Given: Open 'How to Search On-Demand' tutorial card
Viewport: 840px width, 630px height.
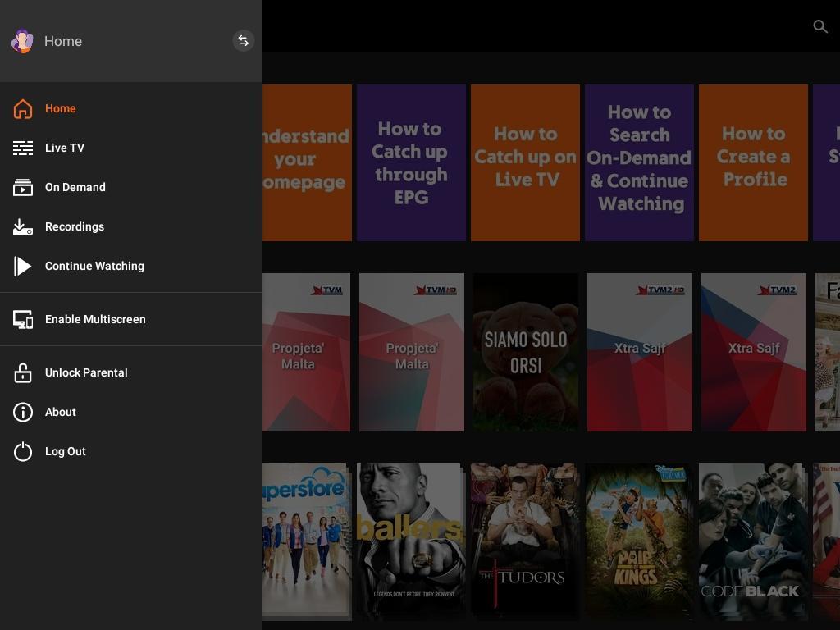Looking at the screenshot, I should (639, 162).
